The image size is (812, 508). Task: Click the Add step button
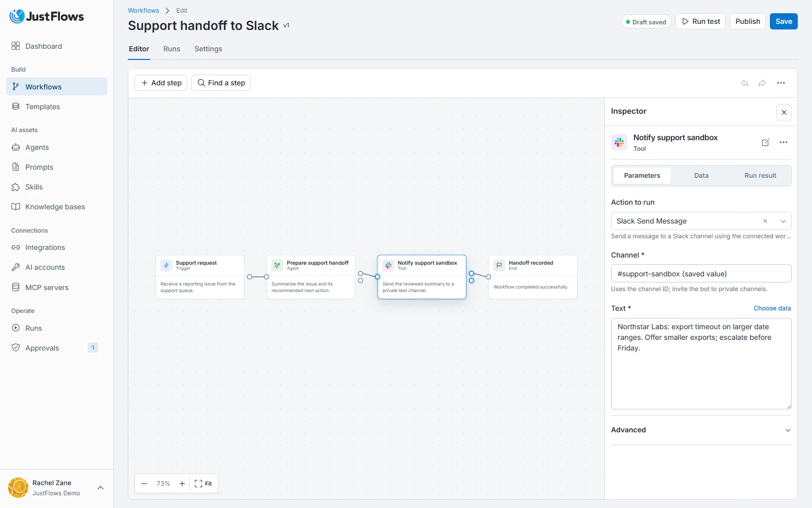[161, 83]
